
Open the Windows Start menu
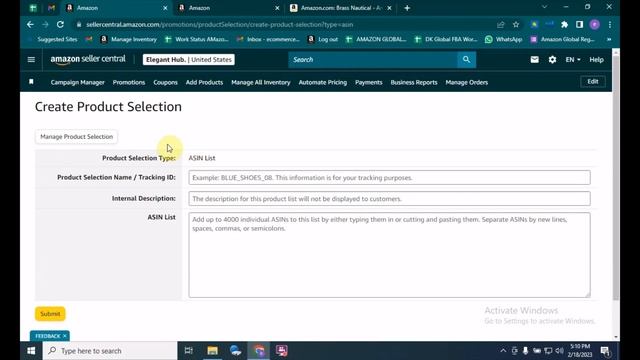(31, 351)
